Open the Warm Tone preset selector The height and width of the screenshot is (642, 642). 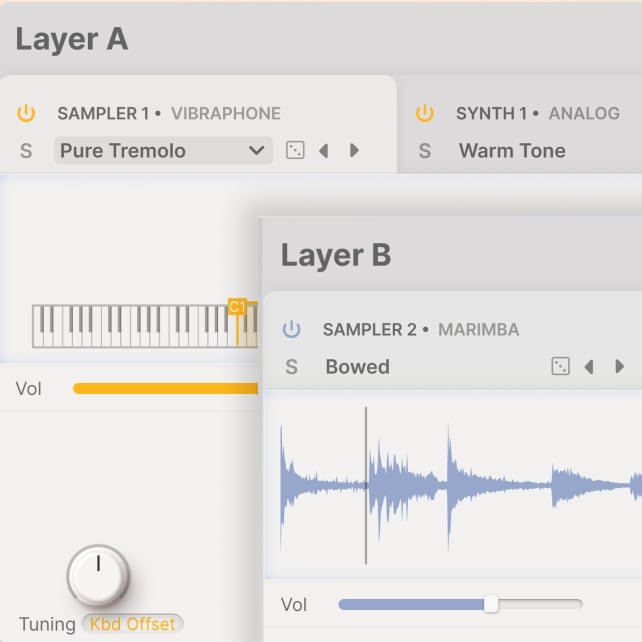tap(512, 151)
